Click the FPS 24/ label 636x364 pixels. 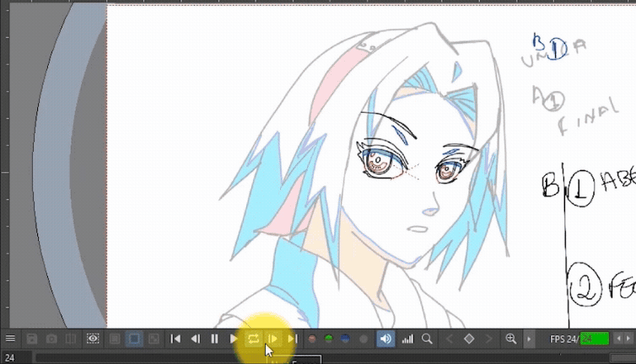563,339
